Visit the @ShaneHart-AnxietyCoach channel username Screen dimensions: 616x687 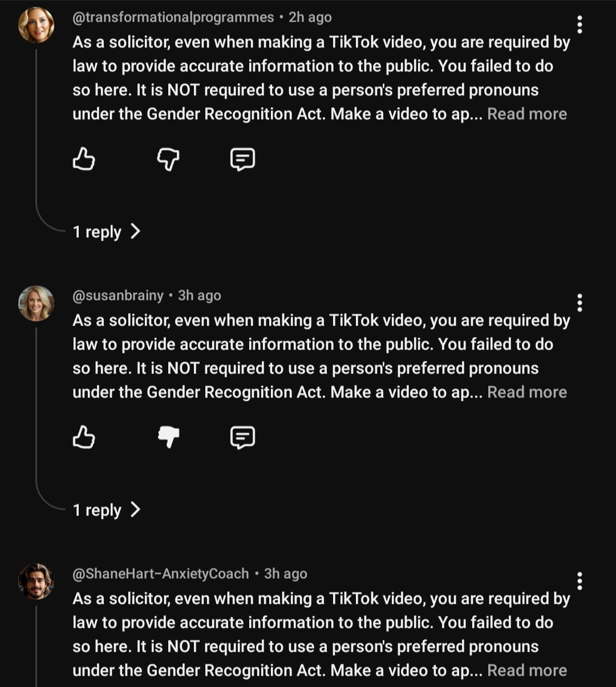coord(161,574)
